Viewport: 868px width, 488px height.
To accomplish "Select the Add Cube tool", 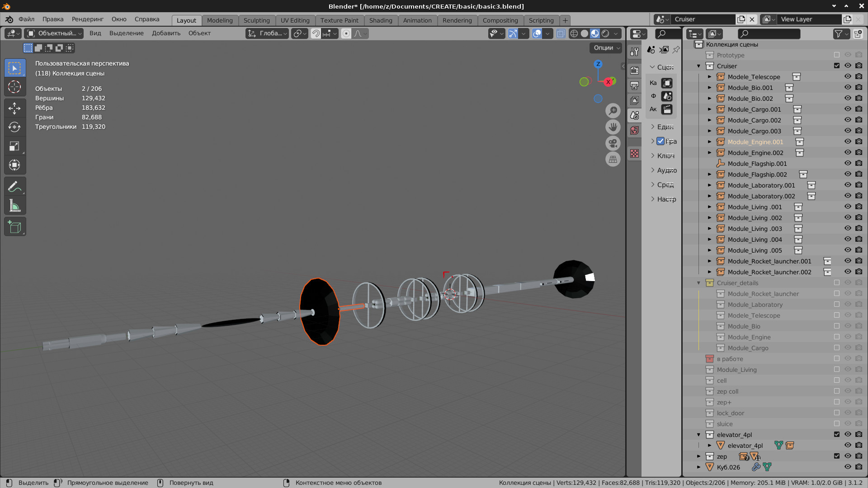I will click(14, 227).
